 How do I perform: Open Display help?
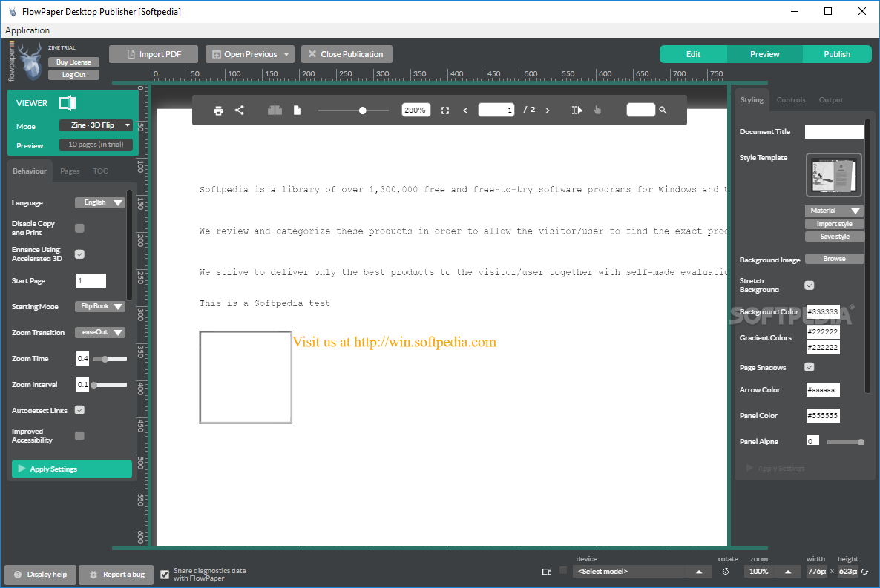pos(40,575)
